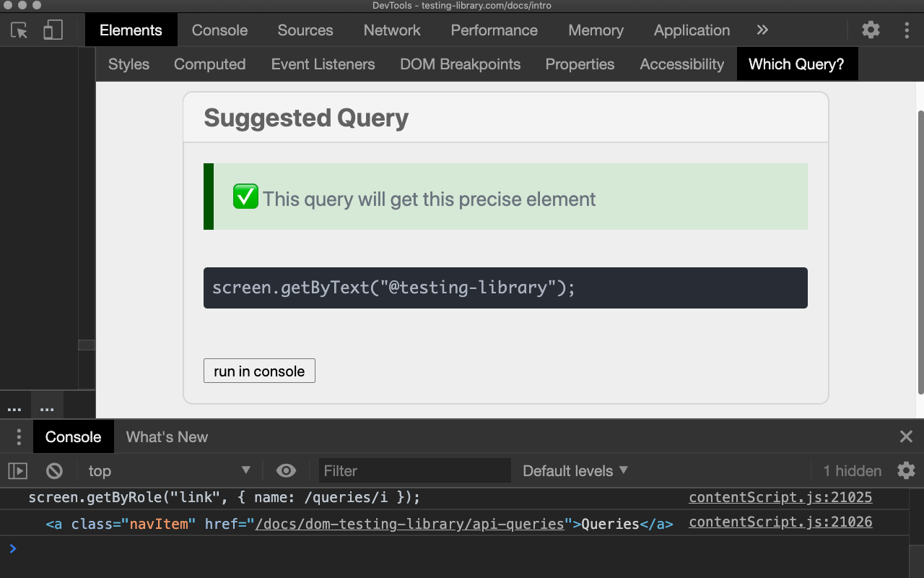This screenshot has width=924, height=578.
Task: Open the DevTools kebab menu
Action: 907,30
